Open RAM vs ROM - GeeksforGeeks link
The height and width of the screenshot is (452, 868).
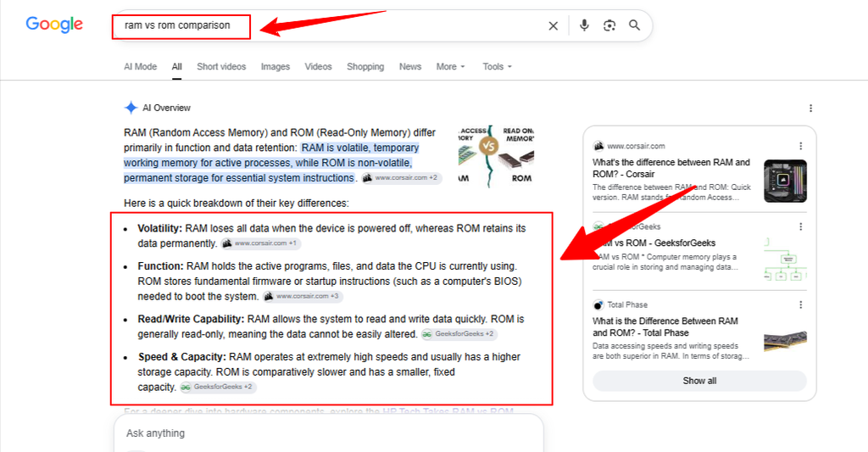pos(654,243)
